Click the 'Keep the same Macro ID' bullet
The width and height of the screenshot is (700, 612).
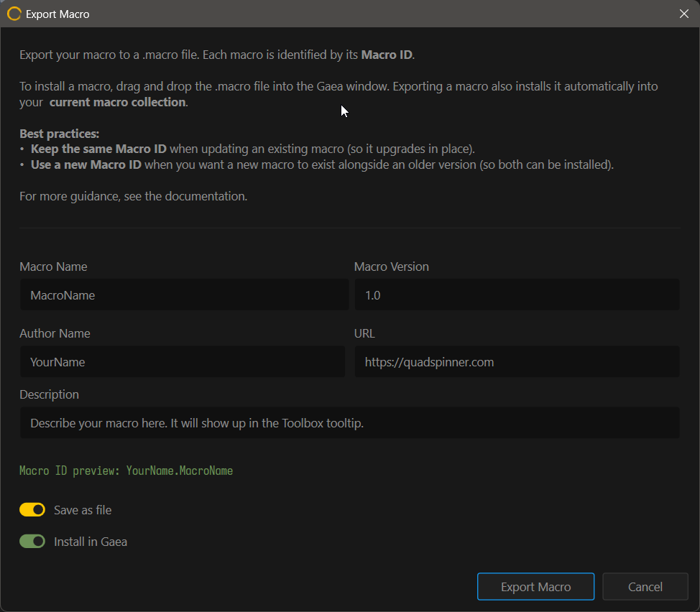click(x=247, y=149)
